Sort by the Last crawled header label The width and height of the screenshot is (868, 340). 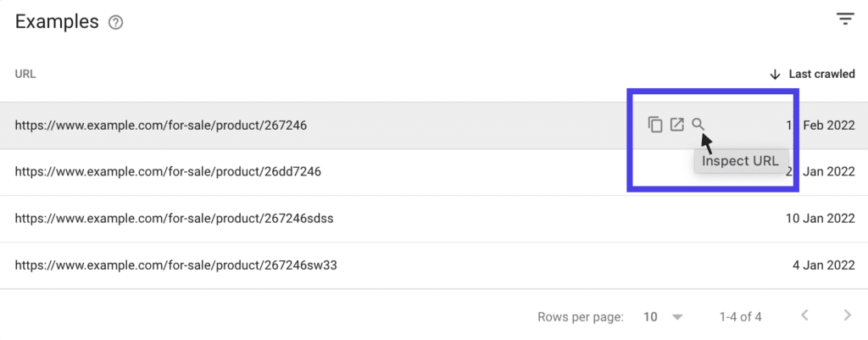click(x=821, y=75)
